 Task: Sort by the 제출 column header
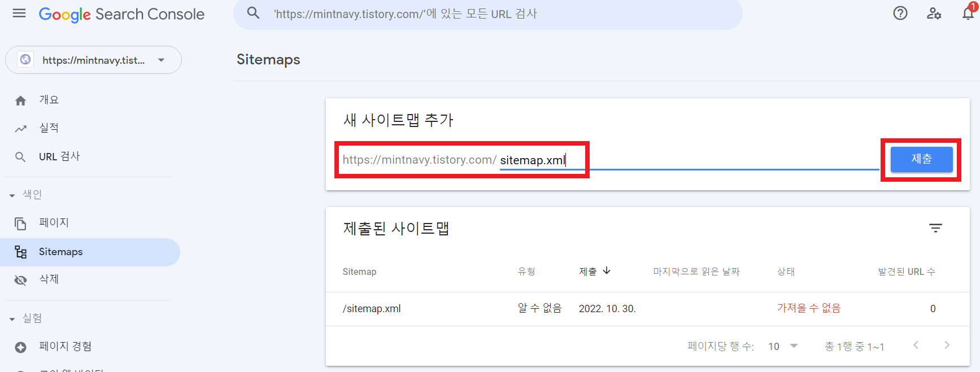pos(587,272)
